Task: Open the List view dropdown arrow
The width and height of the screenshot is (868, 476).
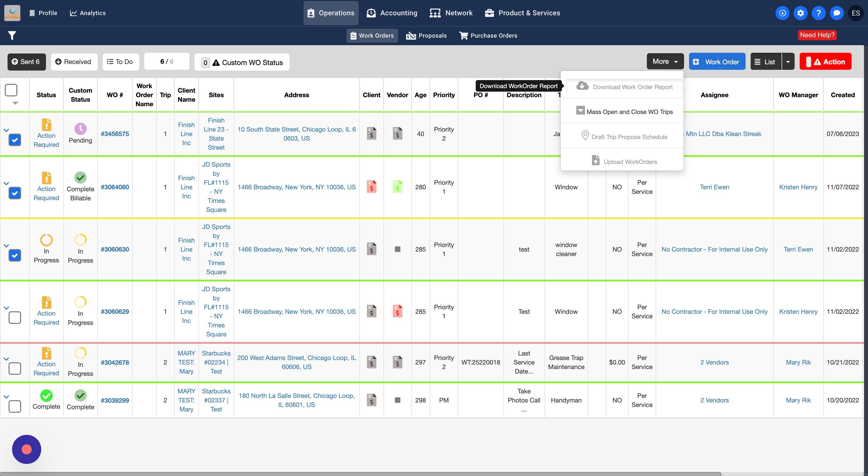Action: coord(788,62)
